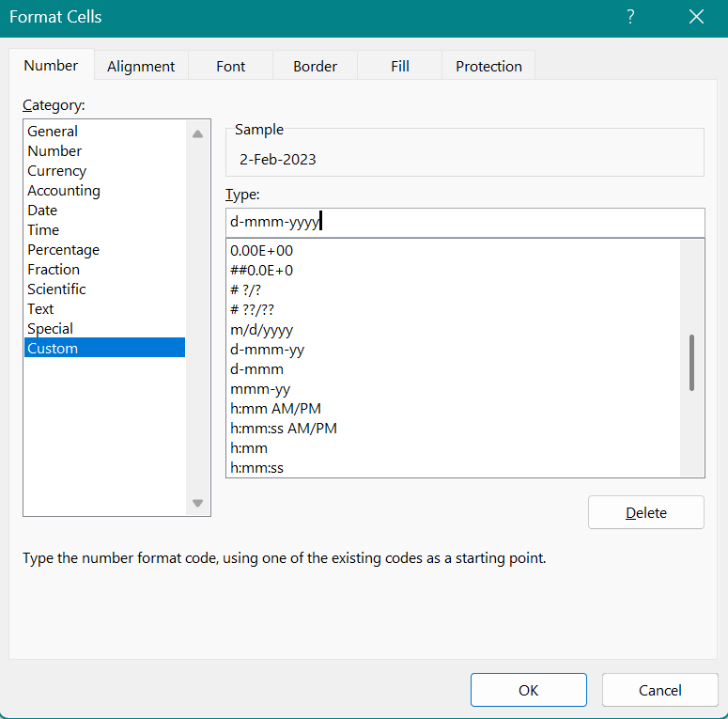Select the Scientific category

pyautogui.click(x=104, y=289)
